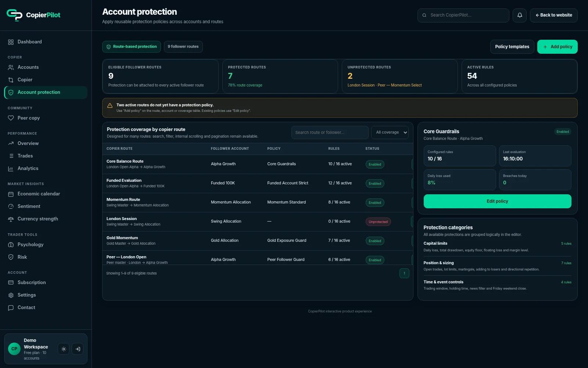Click the Account protection shield icon
The height and width of the screenshot is (368, 588).
(x=11, y=92)
